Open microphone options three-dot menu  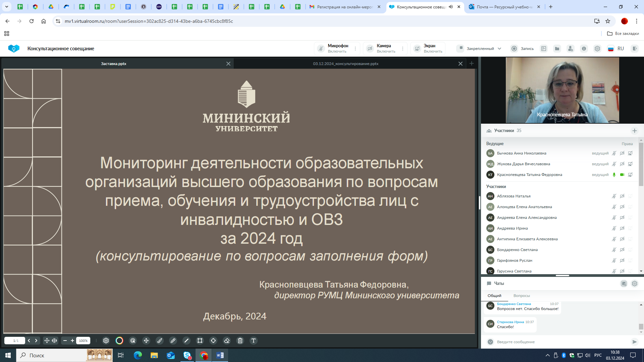[x=356, y=49]
